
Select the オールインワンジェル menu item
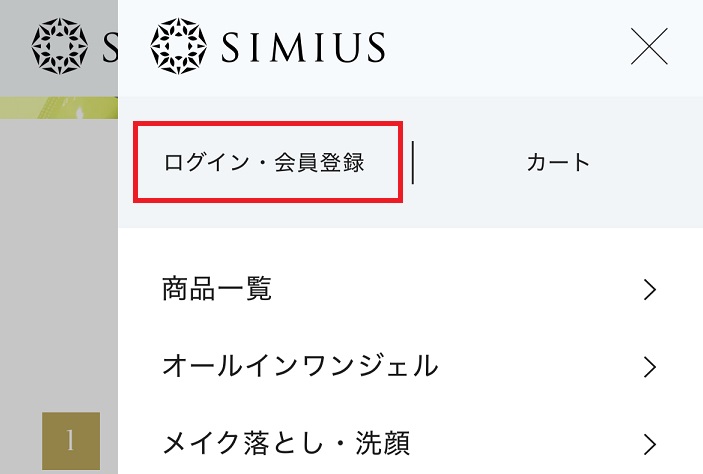click(300, 365)
